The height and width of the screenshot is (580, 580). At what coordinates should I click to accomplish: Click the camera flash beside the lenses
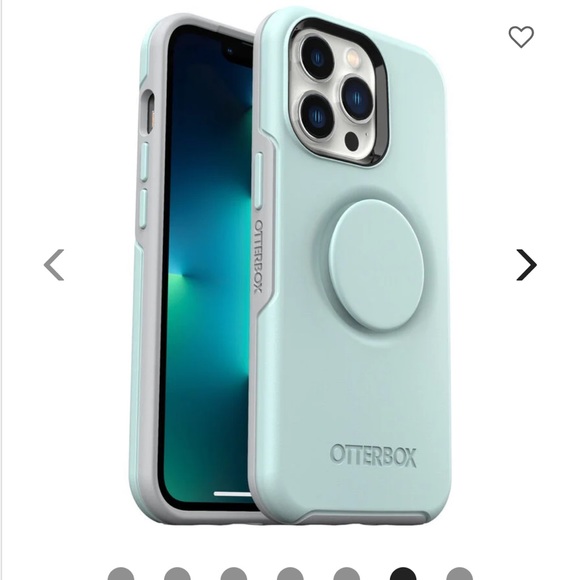pos(353,57)
